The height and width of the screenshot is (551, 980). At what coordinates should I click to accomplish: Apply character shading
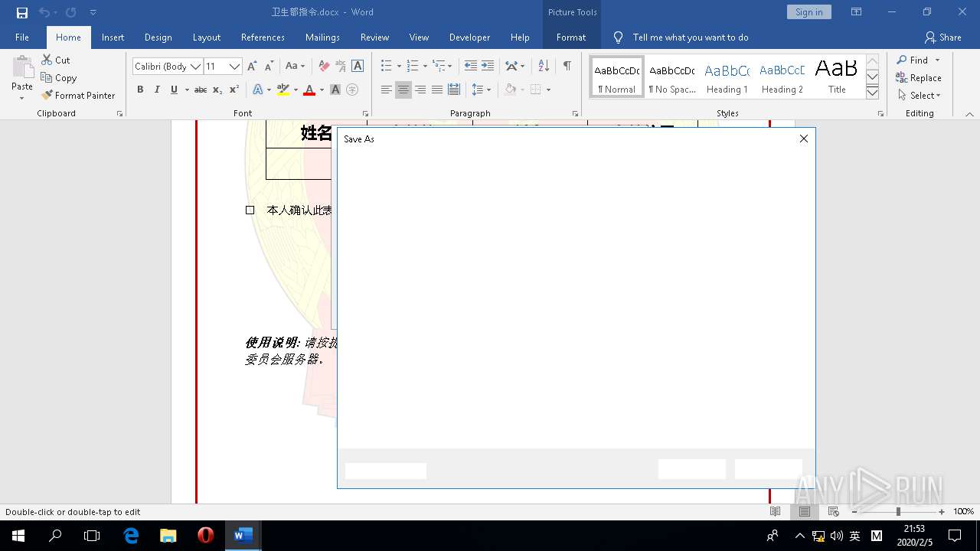[x=335, y=90]
